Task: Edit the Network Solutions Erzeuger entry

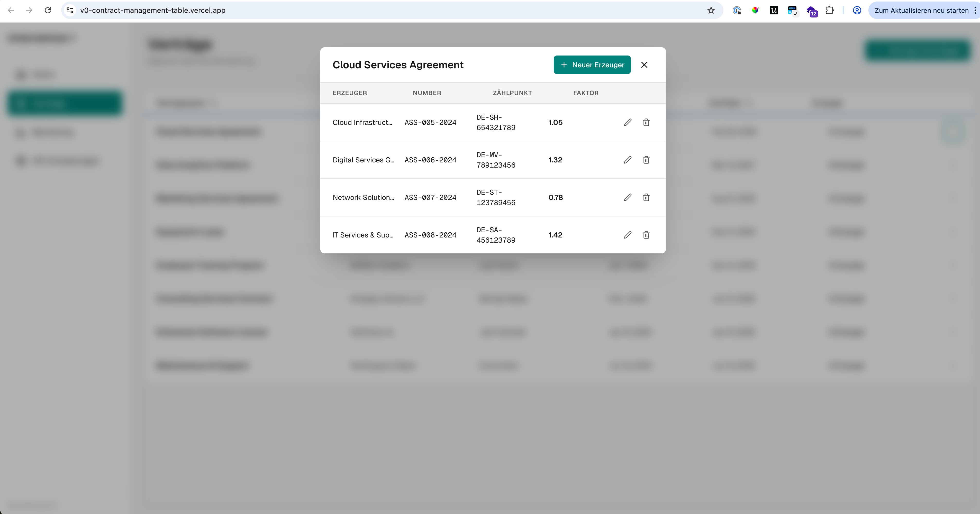Action: pos(627,197)
